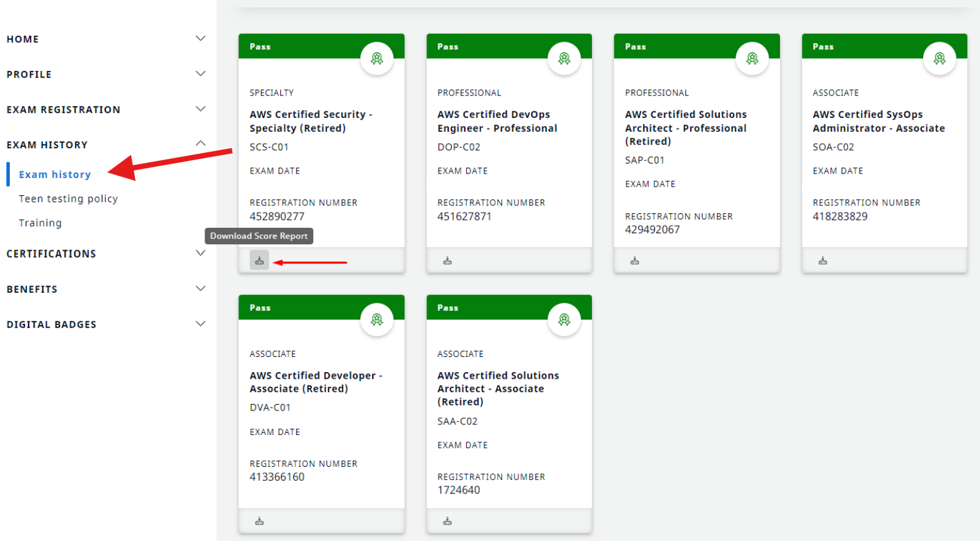Image resolution: width=980 pixels, height=541 pixels.
Task: Open the CERTIFICATIONS sidebar section
Action: tap(51, 254)
